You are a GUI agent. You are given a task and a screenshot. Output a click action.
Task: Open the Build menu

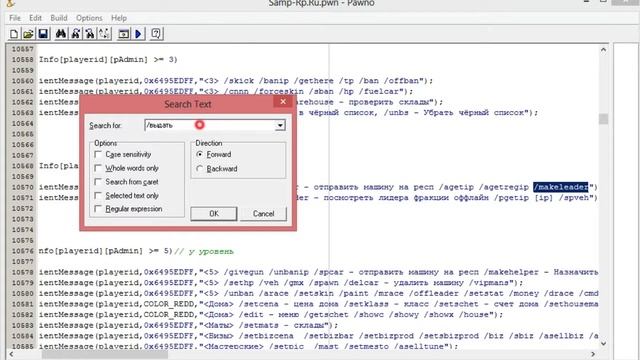(x=59, y=18)
